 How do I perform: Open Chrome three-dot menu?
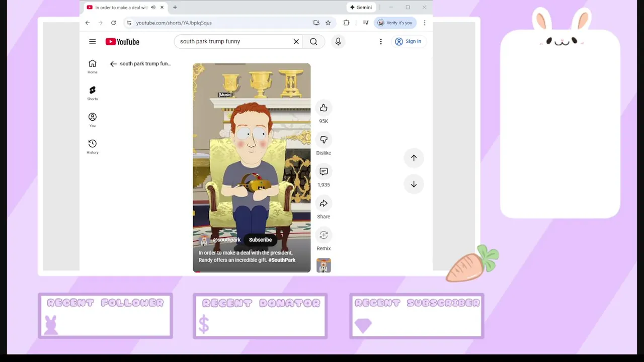click(425, 23)
